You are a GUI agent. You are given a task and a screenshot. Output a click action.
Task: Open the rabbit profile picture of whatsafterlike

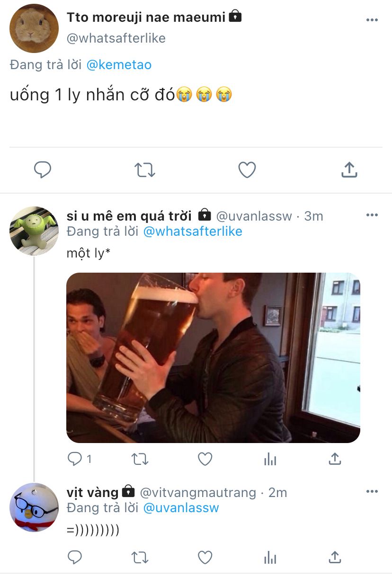pos(34,28)
